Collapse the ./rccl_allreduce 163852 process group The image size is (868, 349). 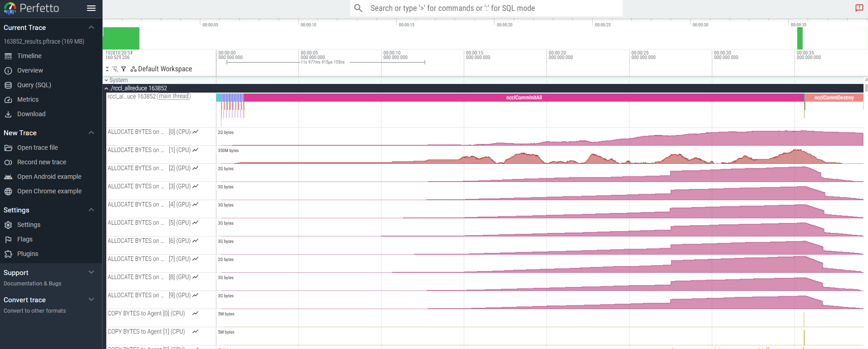tap(107, 88)
